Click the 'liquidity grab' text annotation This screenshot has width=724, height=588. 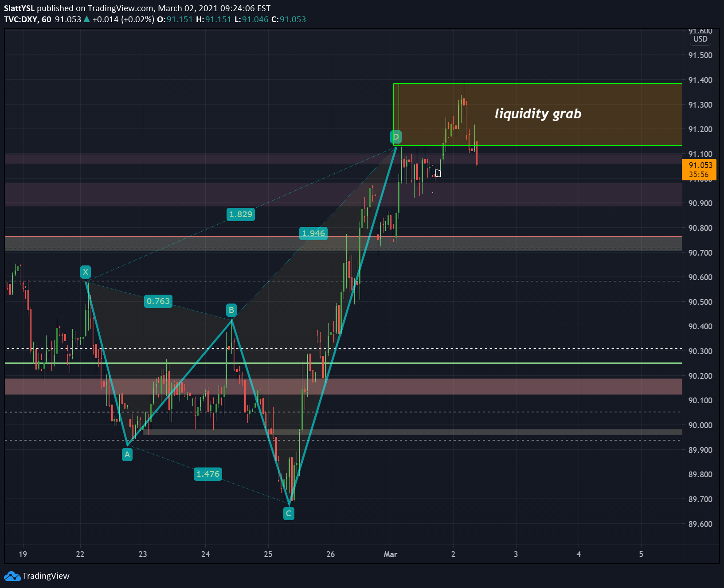[538, 114]
